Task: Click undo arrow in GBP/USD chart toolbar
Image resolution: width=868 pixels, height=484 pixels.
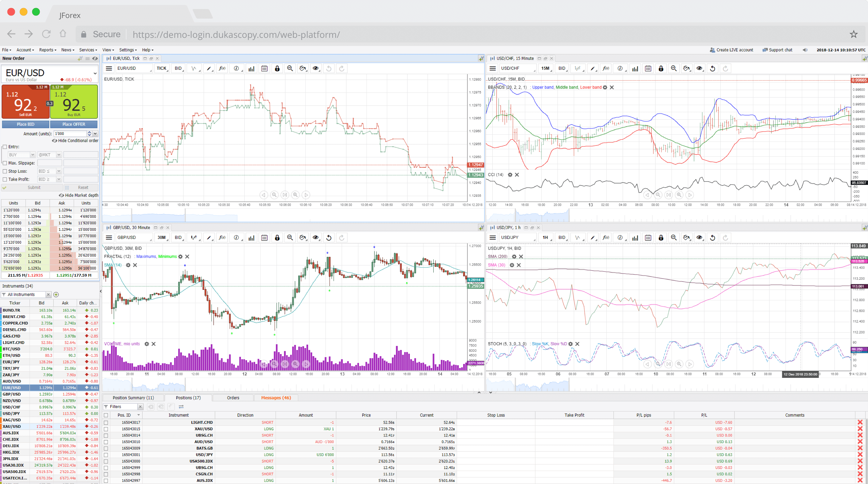Action: pyautogui.click(x=329, y=238)
